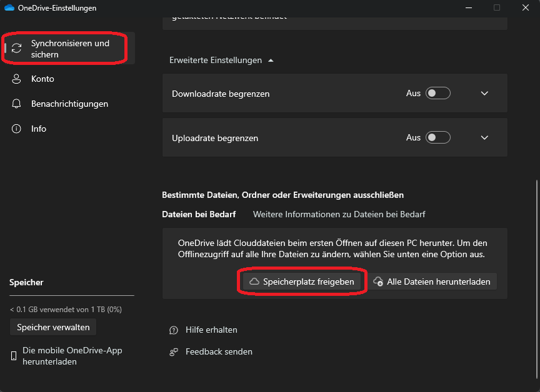The width and height of the screenshot is (540, 392).
Task: Click the Info circle icon
Action: 16,129
